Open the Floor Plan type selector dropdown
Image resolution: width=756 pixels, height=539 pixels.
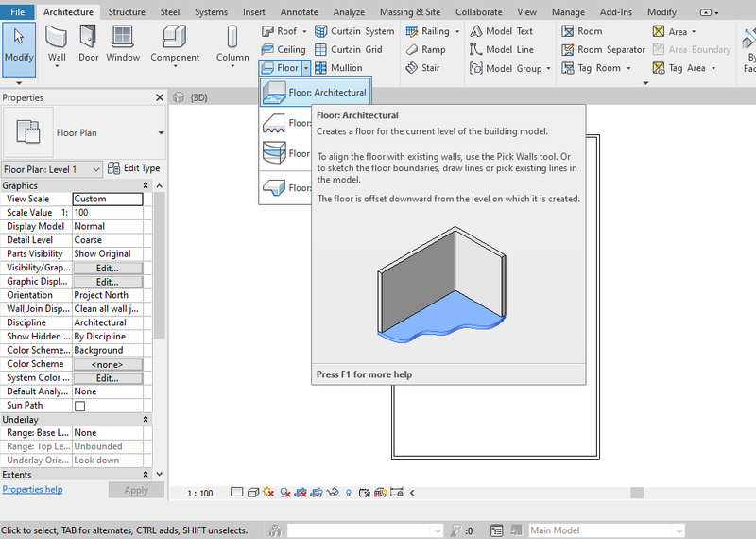click(x=161, y=132)
